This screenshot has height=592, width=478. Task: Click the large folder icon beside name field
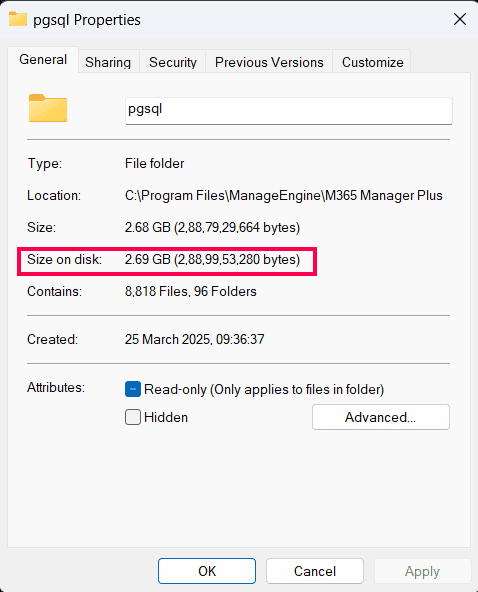pyautogui.click(x=48, y=108)
